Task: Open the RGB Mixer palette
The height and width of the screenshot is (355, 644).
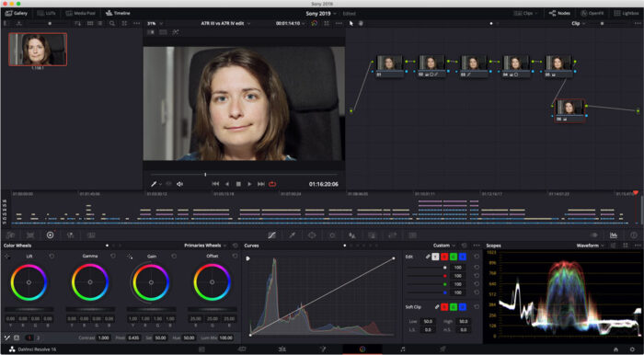Action: tap(70, 235)
